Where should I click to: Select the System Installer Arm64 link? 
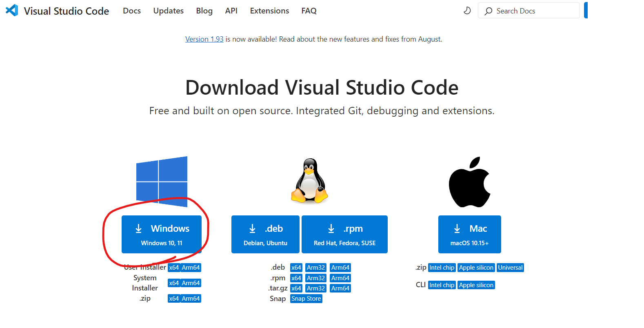(191, 283)
